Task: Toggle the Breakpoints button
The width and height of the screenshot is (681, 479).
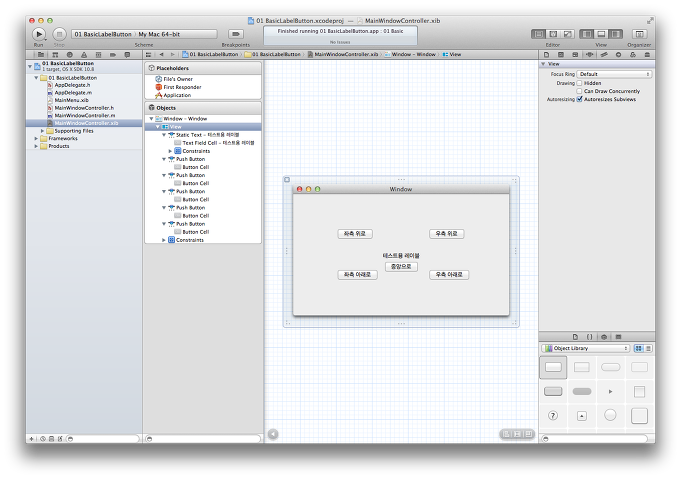Action: pyautogui.click(x=235, y=34)
